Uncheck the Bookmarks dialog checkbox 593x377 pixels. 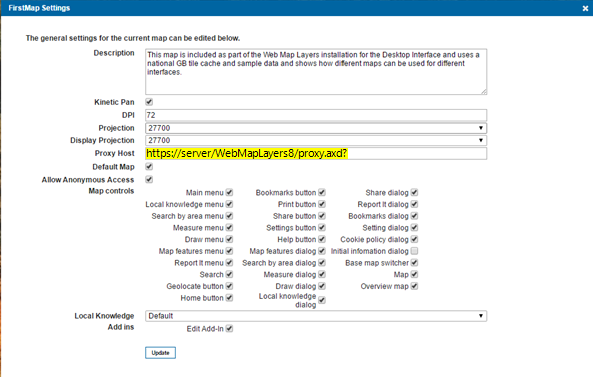coord(414,216)
